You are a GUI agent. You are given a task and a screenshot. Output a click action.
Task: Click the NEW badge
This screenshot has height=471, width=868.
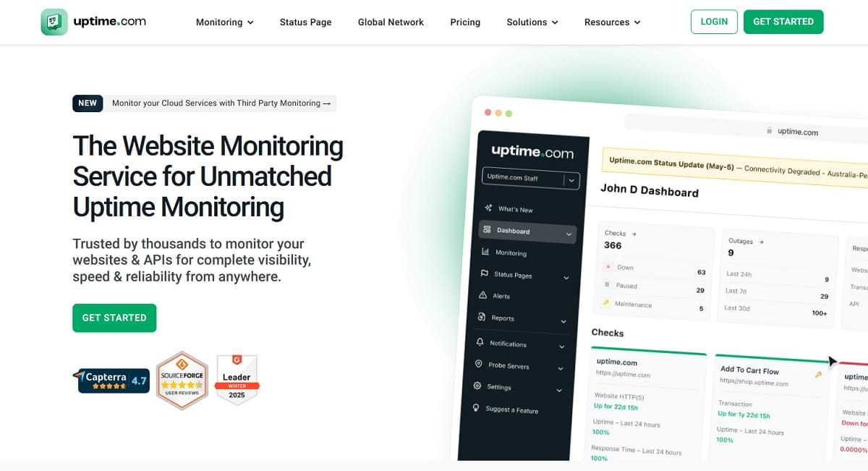pyautogui.click(x=88, y=103)
